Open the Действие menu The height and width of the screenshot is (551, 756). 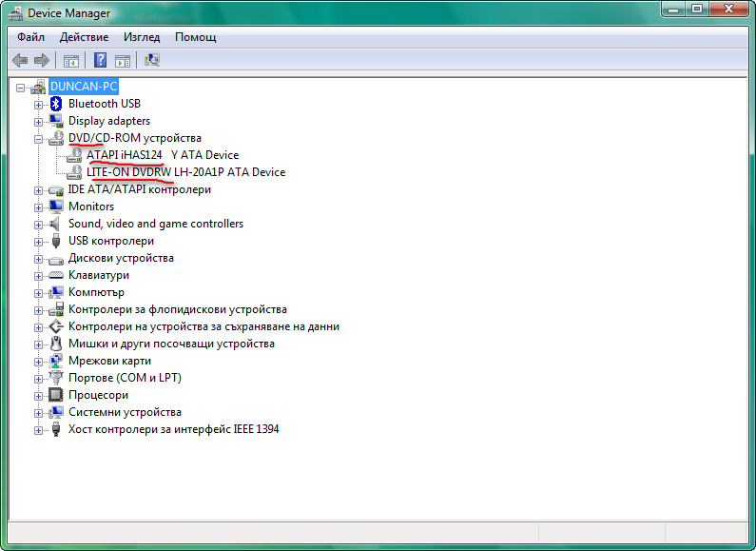pyautogui.click(x=84, y=37)
